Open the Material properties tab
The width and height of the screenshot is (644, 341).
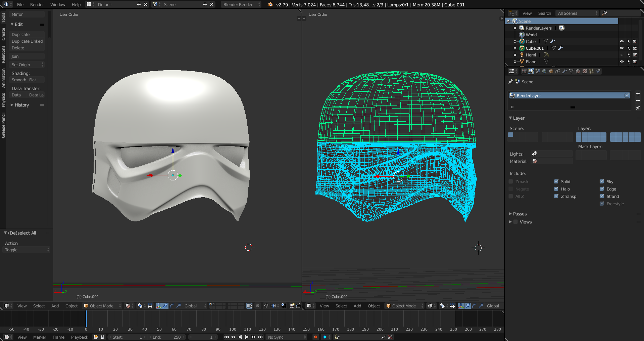[578, 71]
